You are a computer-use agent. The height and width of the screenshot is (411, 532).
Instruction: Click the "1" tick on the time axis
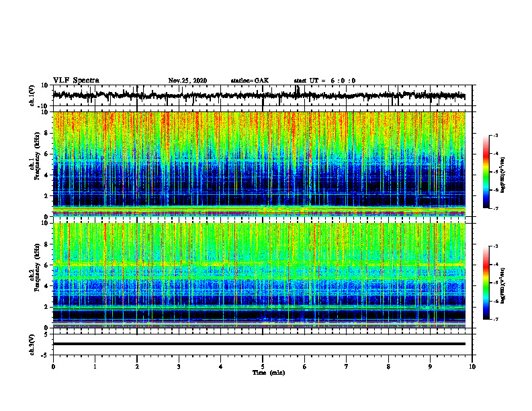(95, 367)
